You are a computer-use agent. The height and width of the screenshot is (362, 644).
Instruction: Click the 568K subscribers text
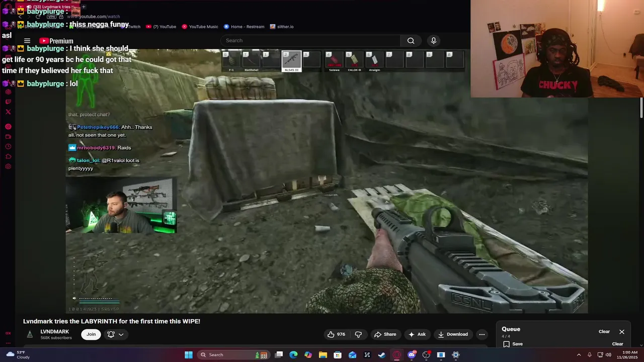(x=56, y=338)
